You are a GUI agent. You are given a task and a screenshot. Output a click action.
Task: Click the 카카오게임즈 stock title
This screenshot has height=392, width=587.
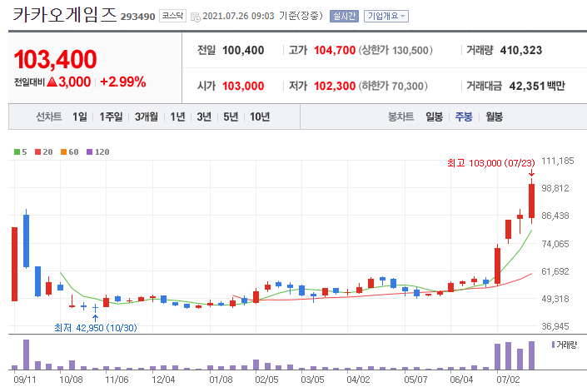tap(65, 15)
